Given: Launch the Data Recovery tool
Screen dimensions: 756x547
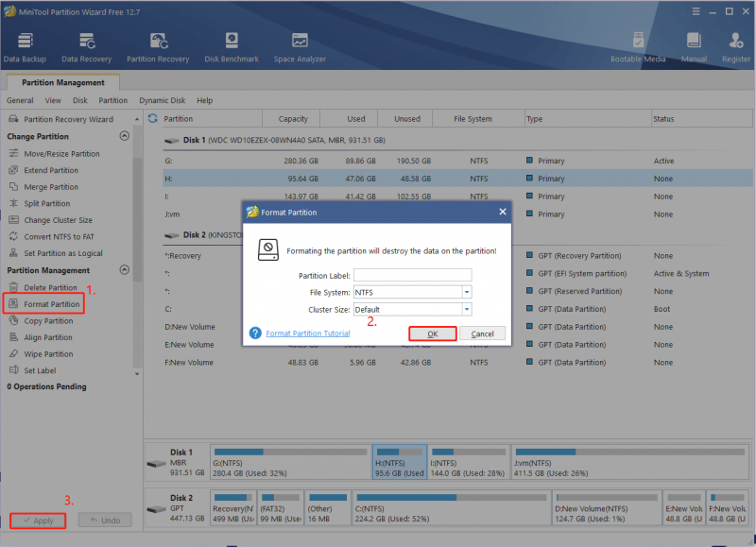Looking at the screenshot, I should coord(87,47).
